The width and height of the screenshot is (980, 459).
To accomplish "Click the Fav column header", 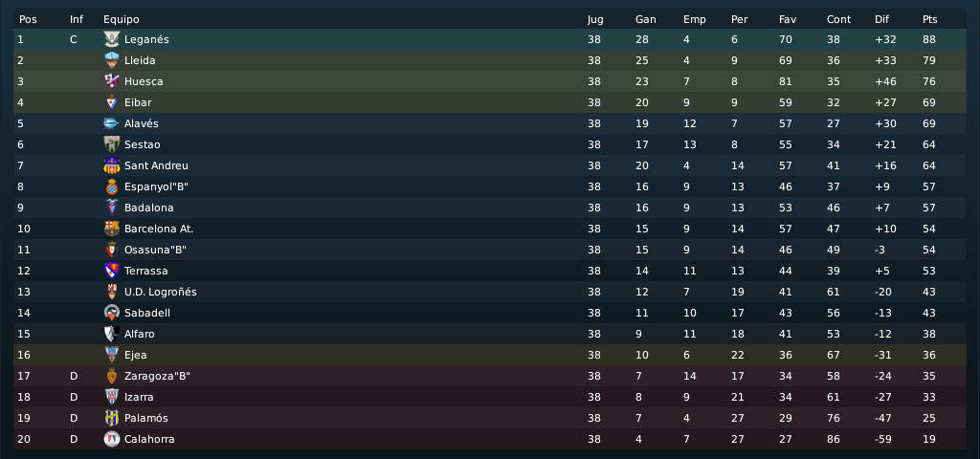I will [788, 19].
